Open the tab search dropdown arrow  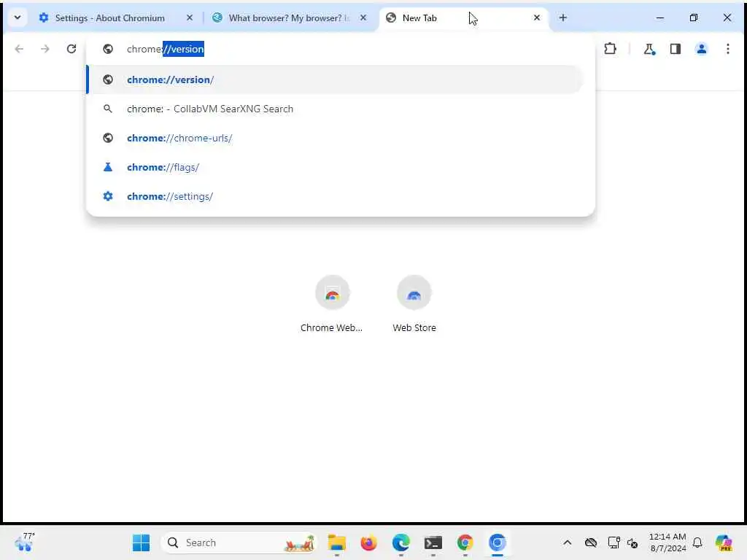click(18, 17)
